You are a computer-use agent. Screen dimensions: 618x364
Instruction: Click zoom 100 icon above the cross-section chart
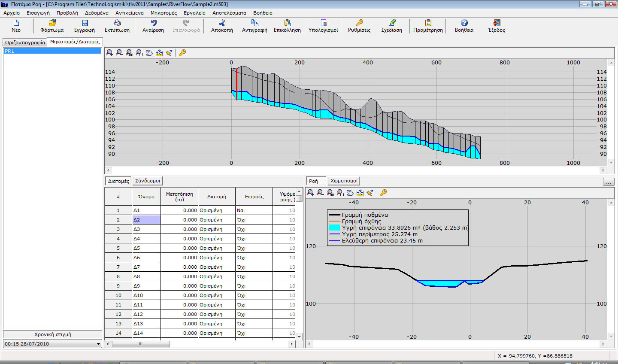[330, 193]
